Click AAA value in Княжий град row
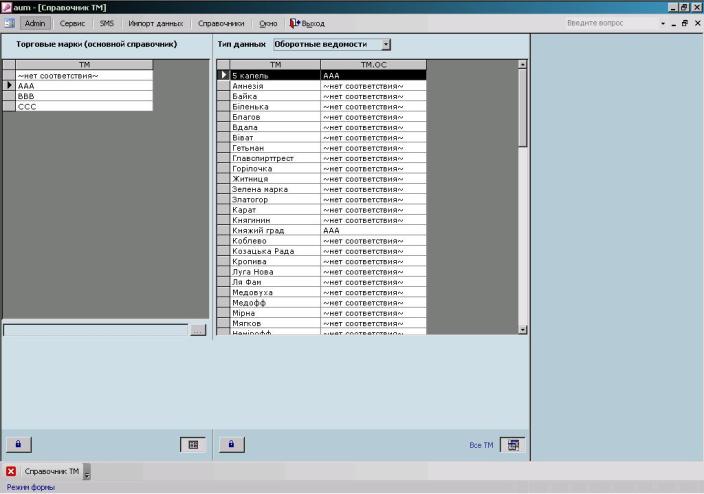Screen dimensions: 704x494 click(374, 230)
